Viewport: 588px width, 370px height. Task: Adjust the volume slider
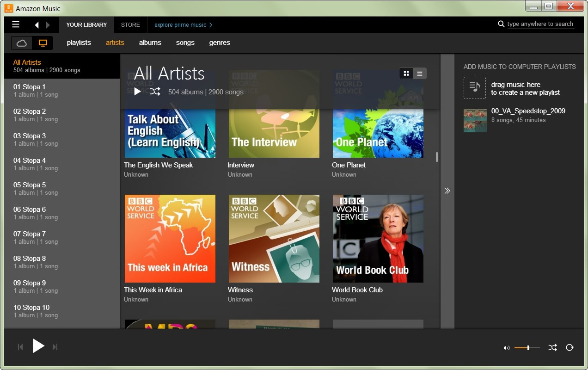pos(527,347)
